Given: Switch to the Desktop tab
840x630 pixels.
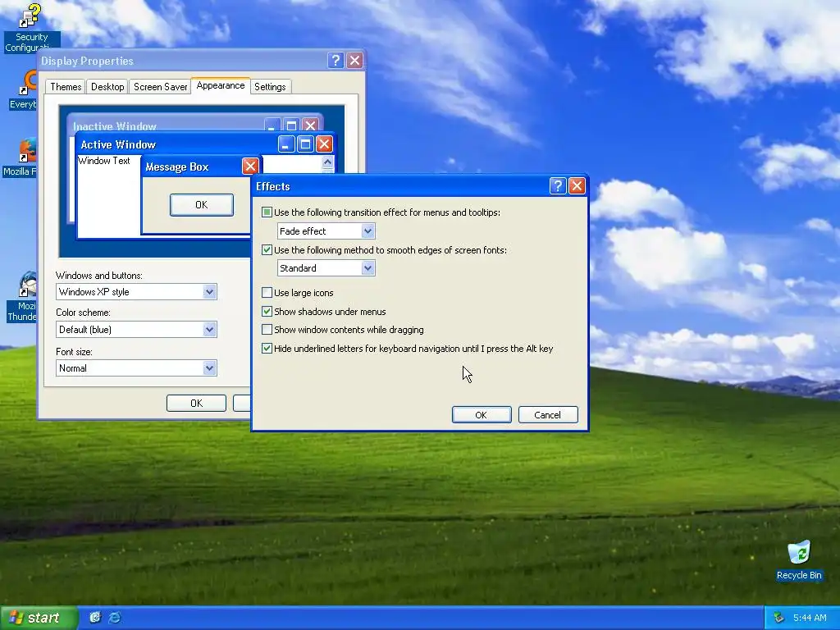Looking at the screenshot, I should pos(107,87).
